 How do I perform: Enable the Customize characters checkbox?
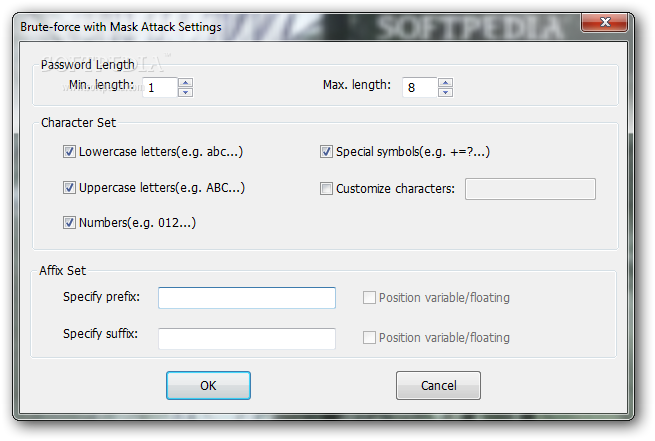point(326,188)
